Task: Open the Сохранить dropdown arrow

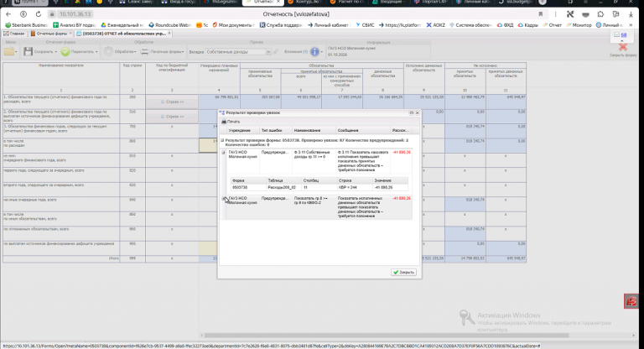Action: [56, 52]
